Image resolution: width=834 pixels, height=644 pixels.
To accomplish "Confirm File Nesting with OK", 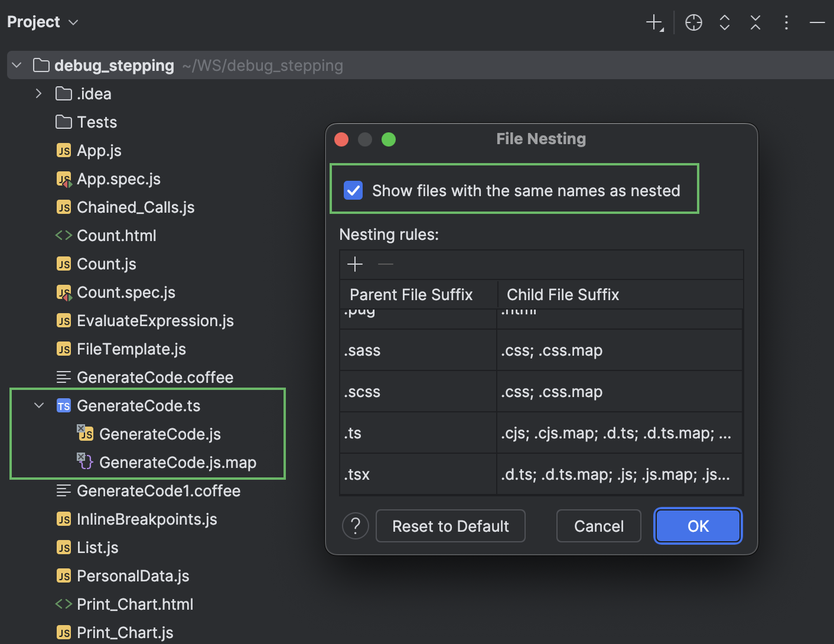I will (698, 526).
